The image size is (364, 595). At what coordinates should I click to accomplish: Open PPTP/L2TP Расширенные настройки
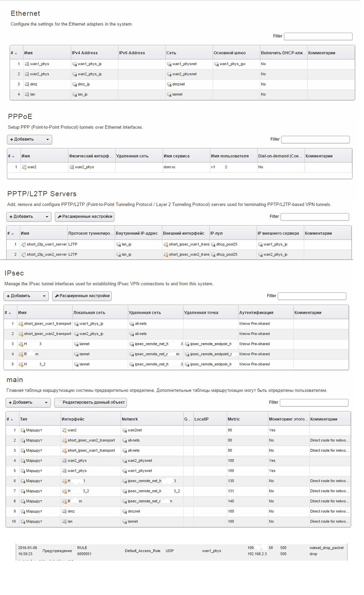tap(85, 216)
